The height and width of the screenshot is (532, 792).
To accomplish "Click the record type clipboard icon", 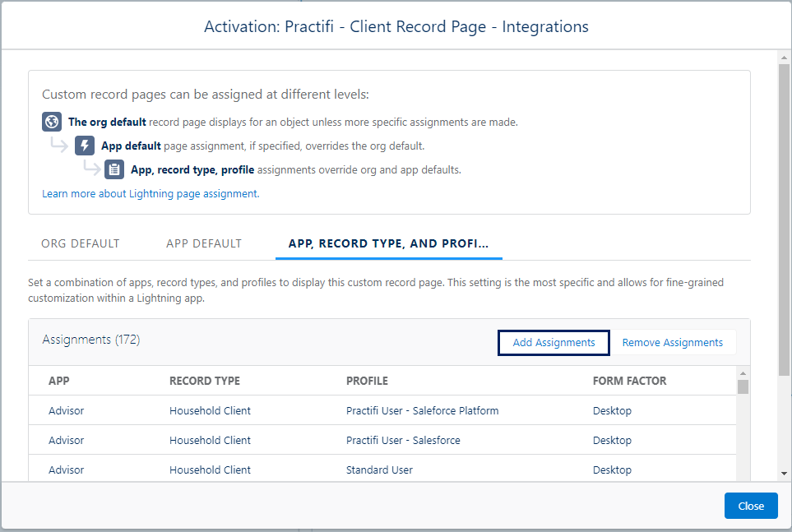I will pos(114,169).
